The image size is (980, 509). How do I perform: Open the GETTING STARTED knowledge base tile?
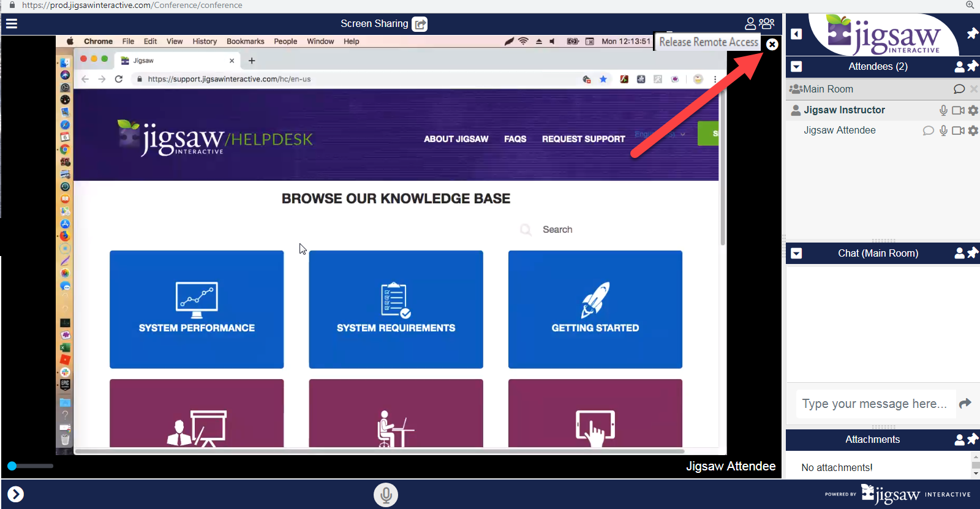[x=595, y=309]
